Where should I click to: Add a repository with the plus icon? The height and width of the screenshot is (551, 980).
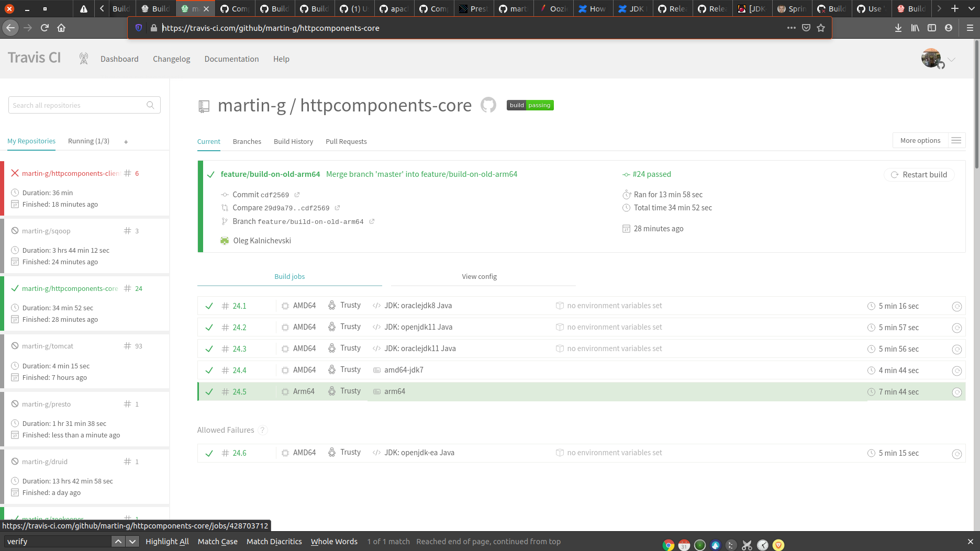click(x=126, y=141)
